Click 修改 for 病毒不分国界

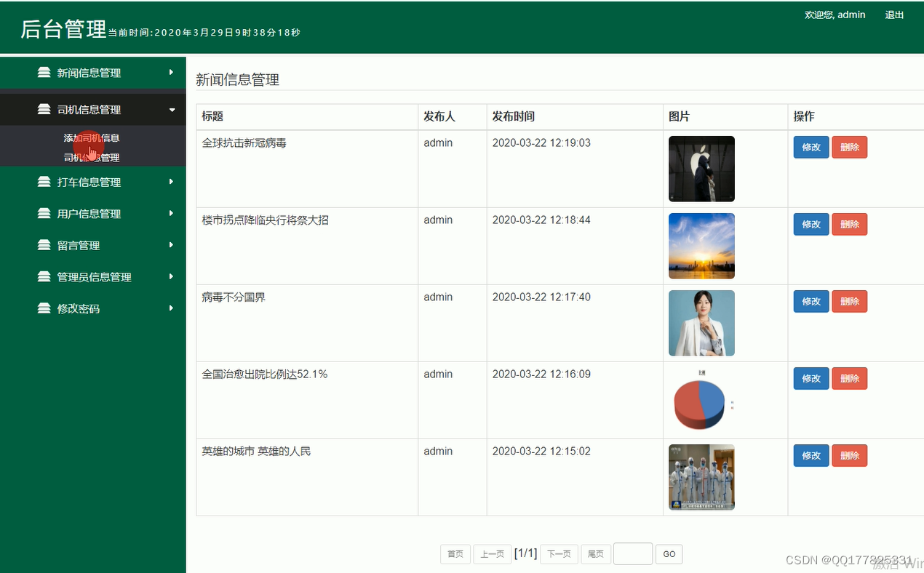click(x=811, y=301)
